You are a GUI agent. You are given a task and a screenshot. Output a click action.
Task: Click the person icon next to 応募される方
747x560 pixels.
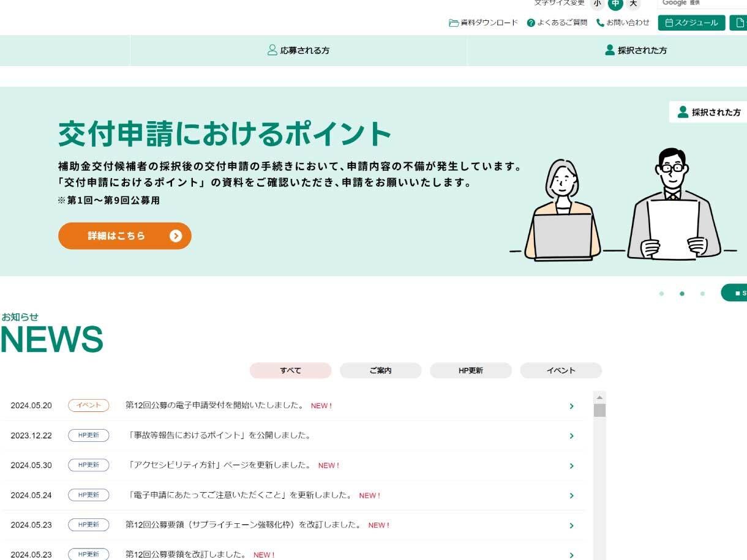click(x=272, y=50)
